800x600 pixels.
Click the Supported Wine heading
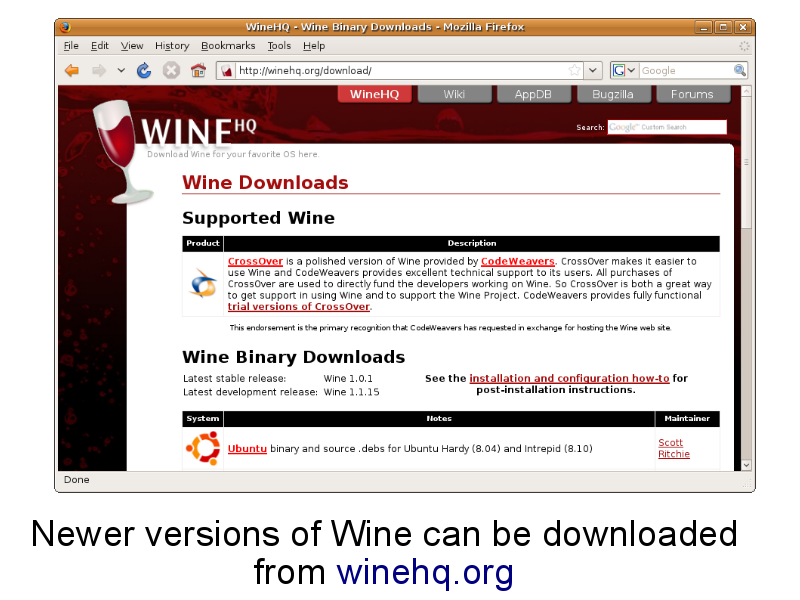pyautogui.click(x=258, y=218)
